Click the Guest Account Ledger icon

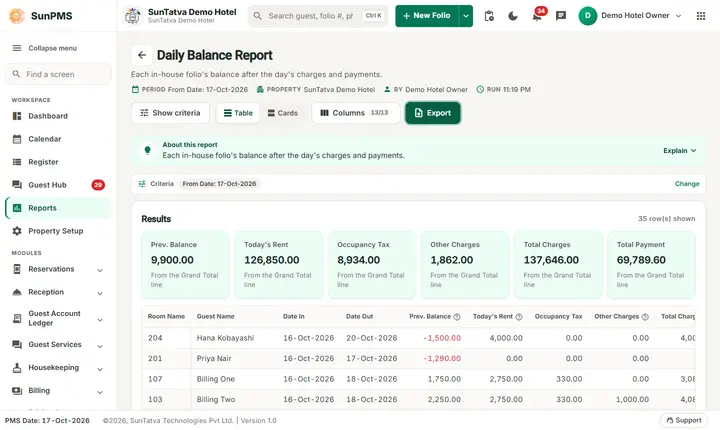tap(17, 318)
